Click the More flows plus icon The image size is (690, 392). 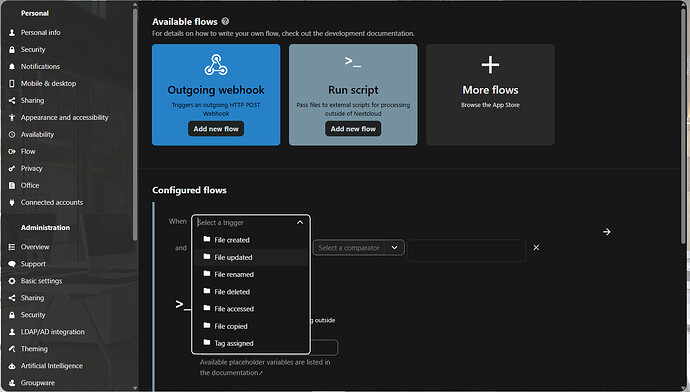tap(490, 65)
